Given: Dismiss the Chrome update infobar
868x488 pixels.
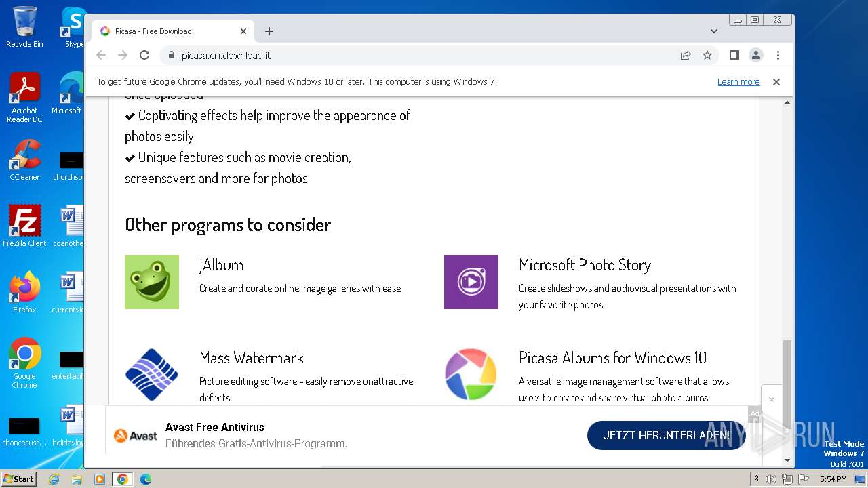Looking at the screenshot, I should click(x=776, y=82).
